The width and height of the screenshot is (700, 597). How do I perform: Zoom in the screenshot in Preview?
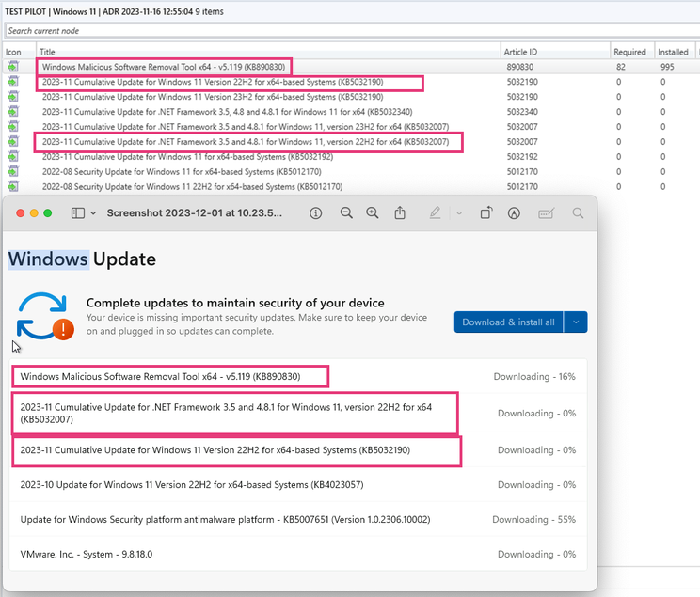coord(373,213)
